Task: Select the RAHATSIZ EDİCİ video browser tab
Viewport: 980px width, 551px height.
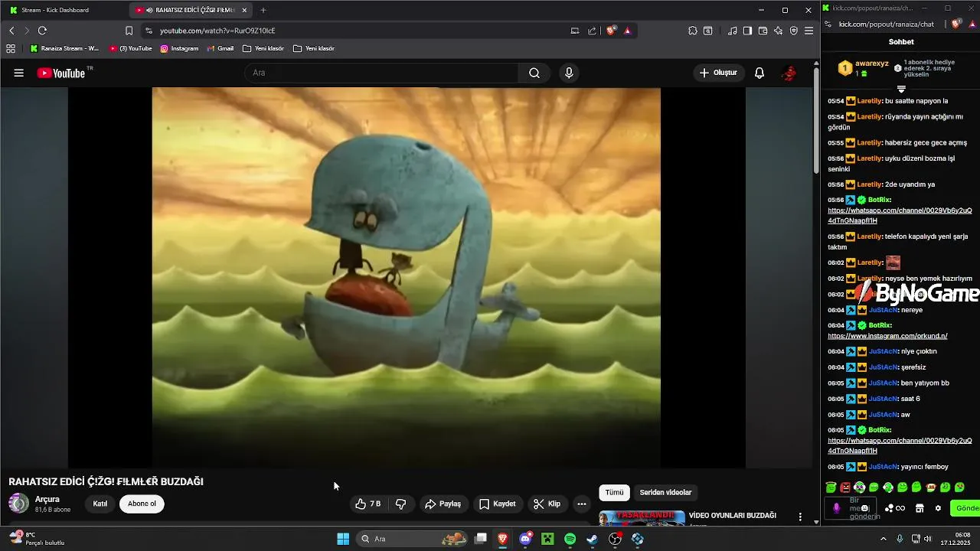Action: (190, 10)
